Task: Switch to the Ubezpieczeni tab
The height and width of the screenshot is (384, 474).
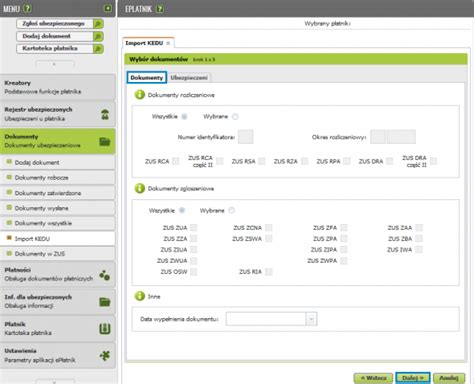Action: tap(189, 78)
